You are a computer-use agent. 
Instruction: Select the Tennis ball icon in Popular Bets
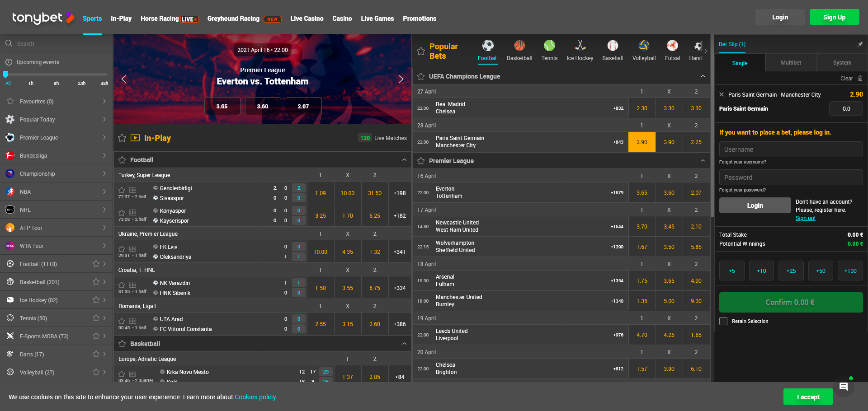[549, 46]
